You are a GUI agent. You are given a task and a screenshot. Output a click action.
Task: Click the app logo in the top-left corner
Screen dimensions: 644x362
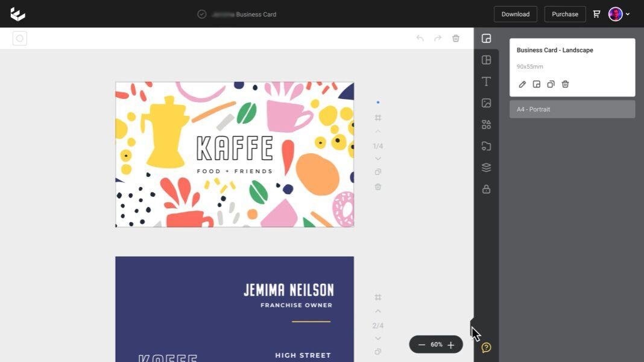(x=17, y=14)
